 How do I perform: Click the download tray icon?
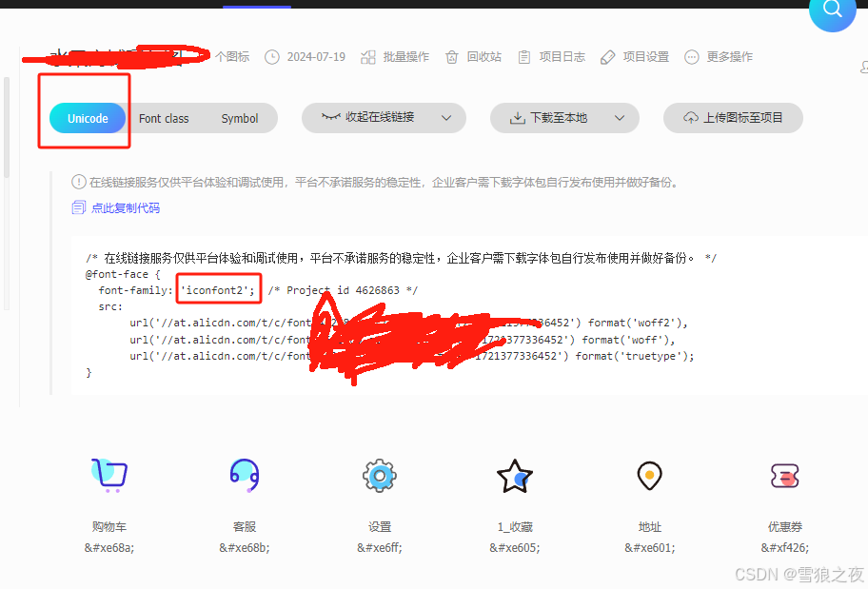tap(517, 118)
